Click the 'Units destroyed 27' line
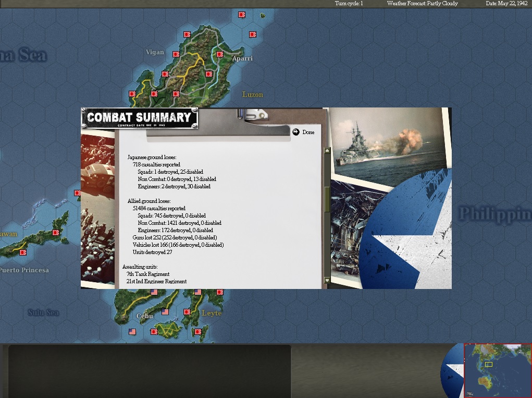The width and height of the screenshot is (532, 398). click(152, 252)
